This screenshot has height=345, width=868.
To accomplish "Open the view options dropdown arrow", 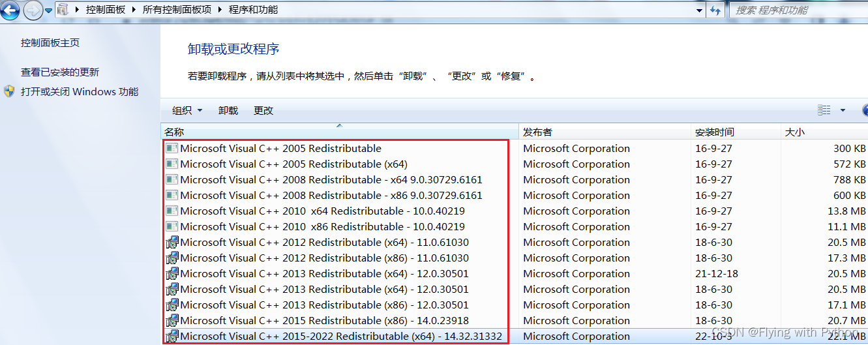I will click(x=843, y=110).
